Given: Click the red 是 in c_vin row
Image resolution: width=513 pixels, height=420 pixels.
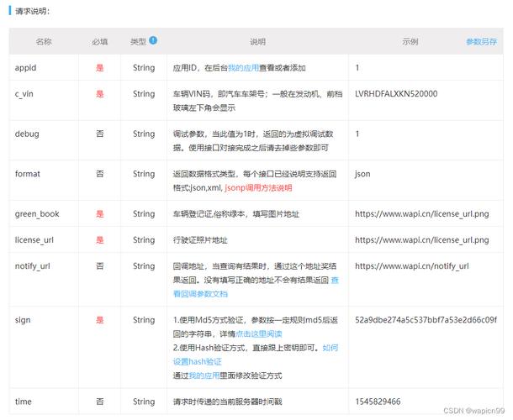Looking at the screenshot, I should tap(100, 94).
